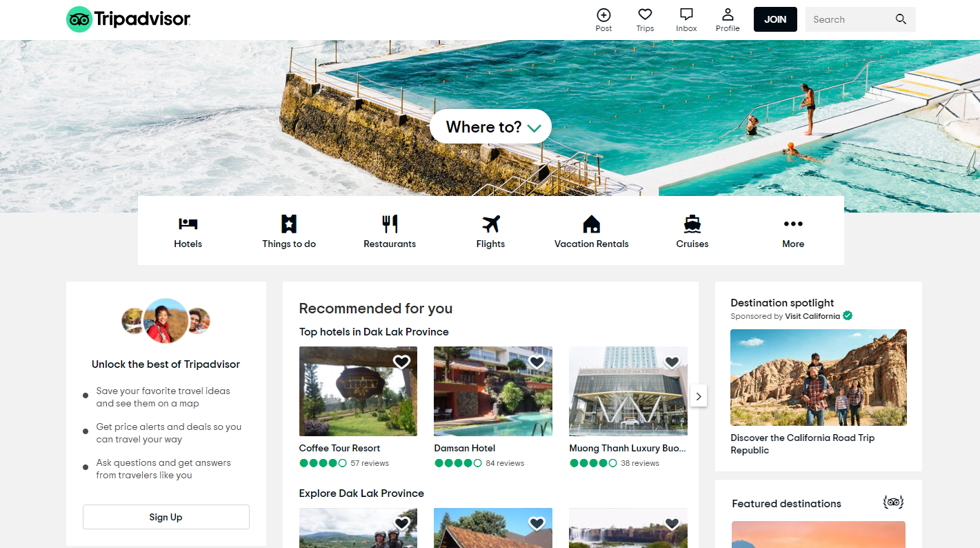Save third Explore Dak Lak photo with heart
This screenshot has height=548, width=980.
tap(672, 524)
